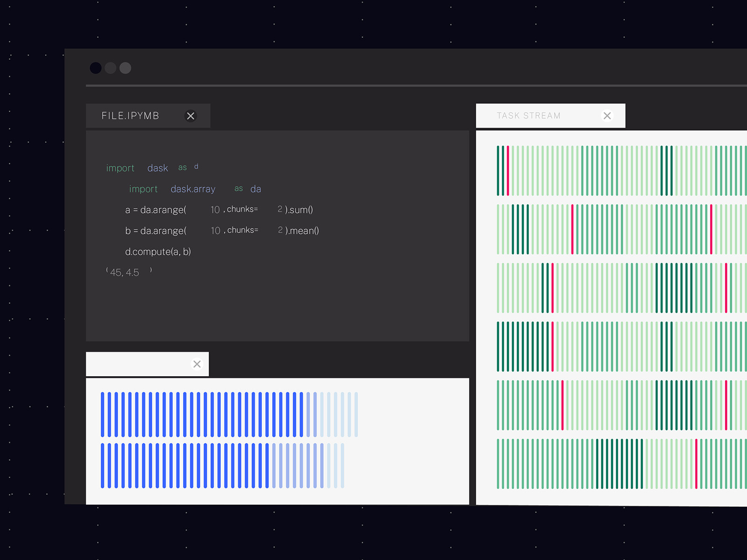
Task: Click the X icon on the TASK STREAM panel
Action: point(607,116)
